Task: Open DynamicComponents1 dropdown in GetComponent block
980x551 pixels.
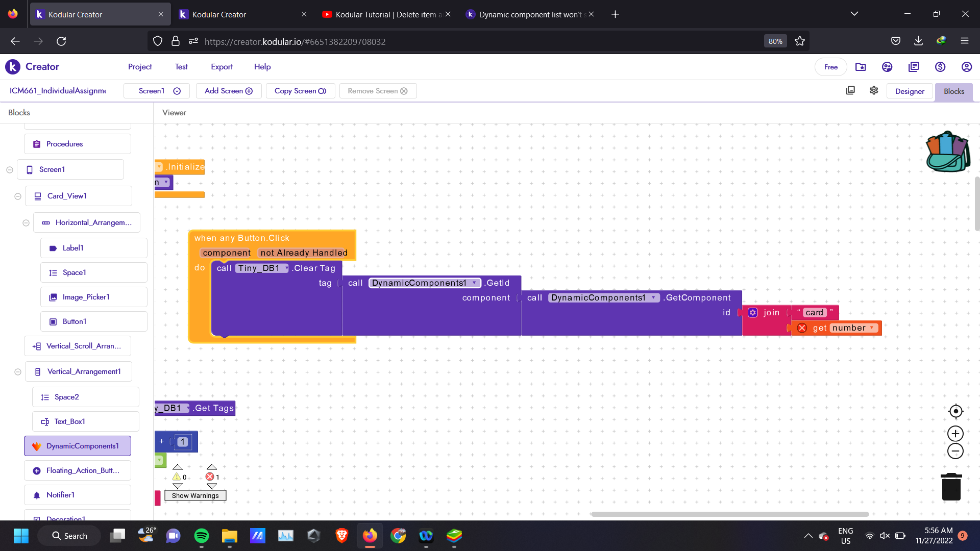Action: click(x=604, y=297)
